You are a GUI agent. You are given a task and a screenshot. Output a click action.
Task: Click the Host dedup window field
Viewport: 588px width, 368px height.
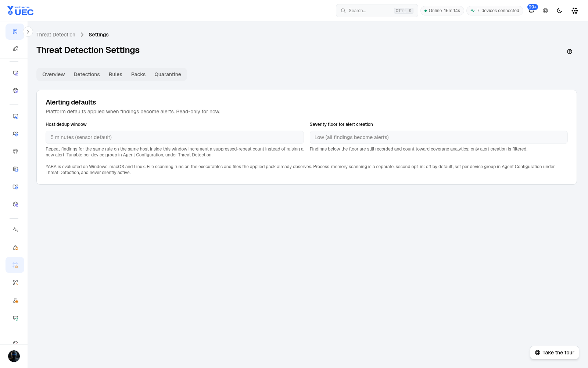click(x=175, y=137)
